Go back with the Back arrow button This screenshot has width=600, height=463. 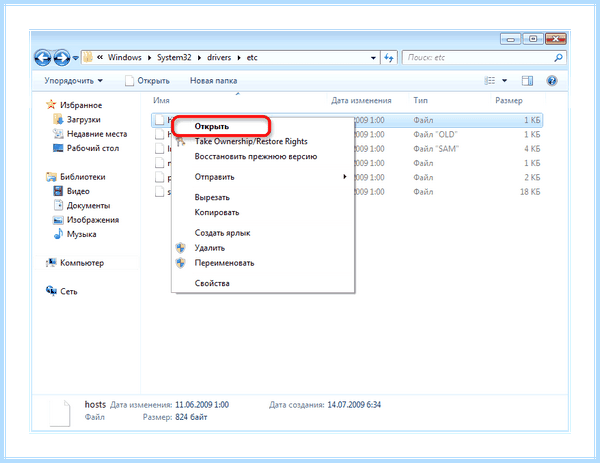(43, 58)
